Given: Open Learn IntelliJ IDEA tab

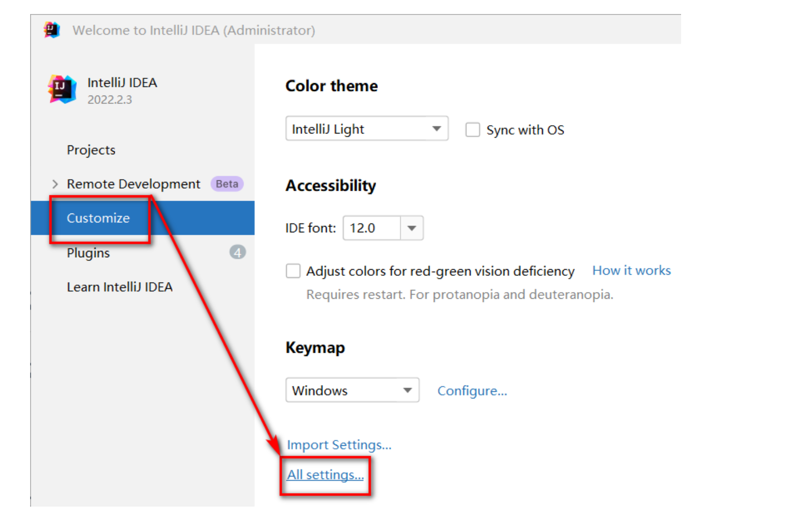Looking at the screenshot, I should [x=119, y=287].
